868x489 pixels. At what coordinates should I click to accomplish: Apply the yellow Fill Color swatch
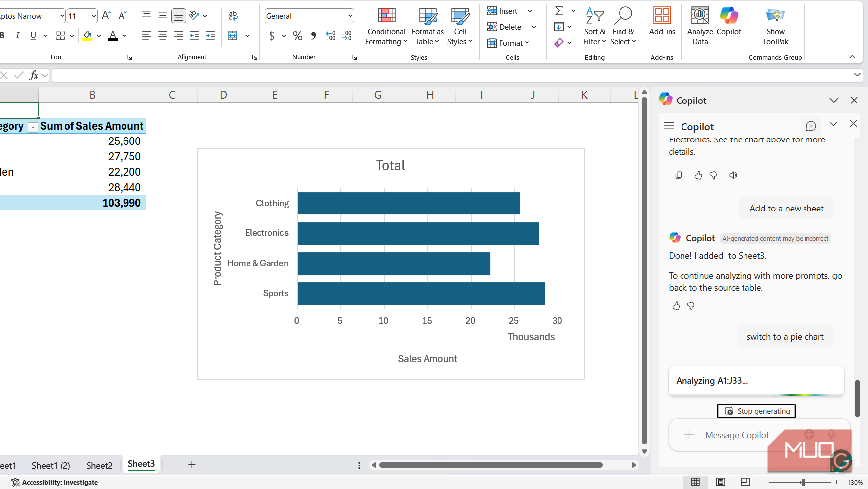(x=87, y=35)
